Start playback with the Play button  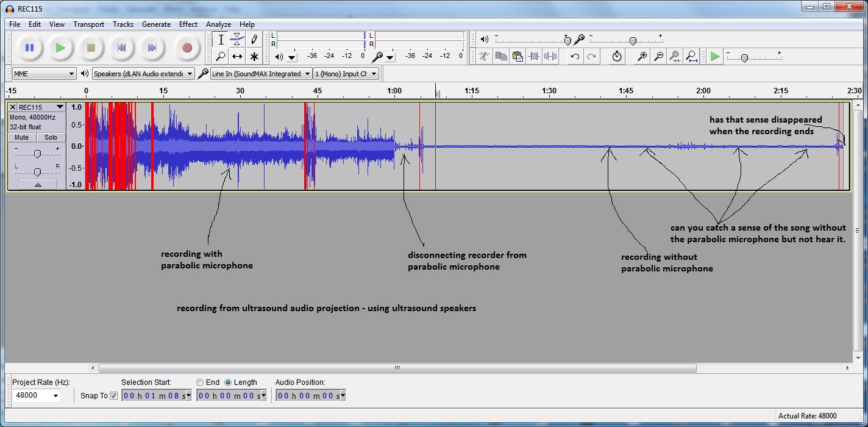click(60, 48)
